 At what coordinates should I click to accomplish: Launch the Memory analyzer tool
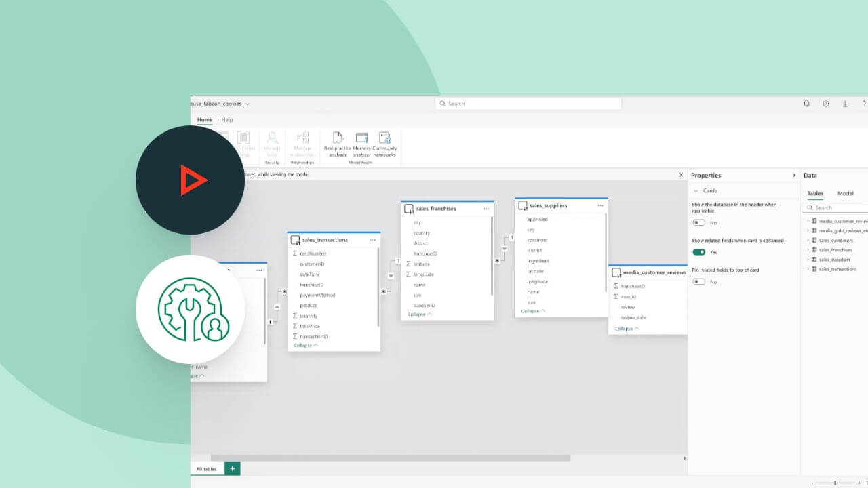tap(361, 144)
